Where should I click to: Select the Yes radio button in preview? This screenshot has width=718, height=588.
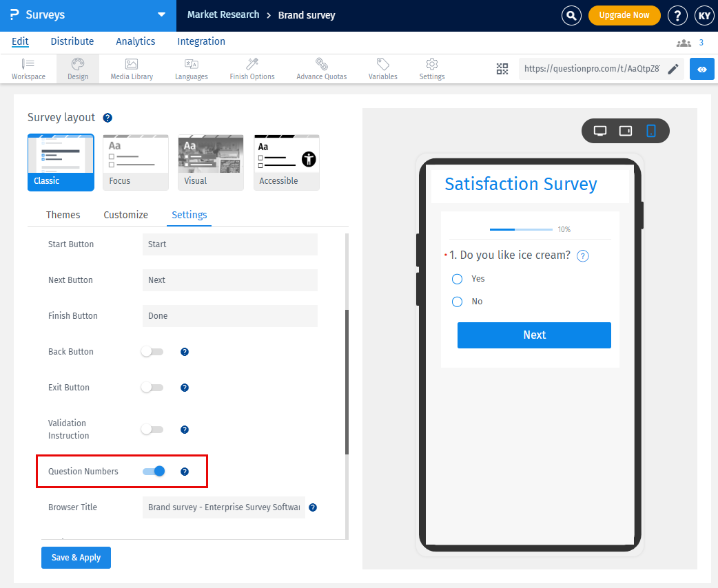point(456,279)
